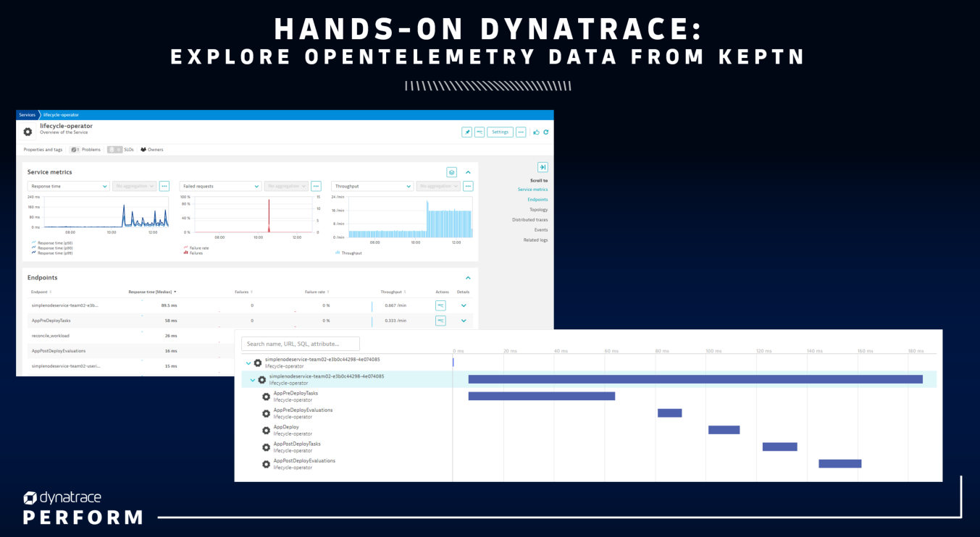This screenshot has width=980, height=537.
Task: Collapse the Endpoints section
Action: pos(468,278)
